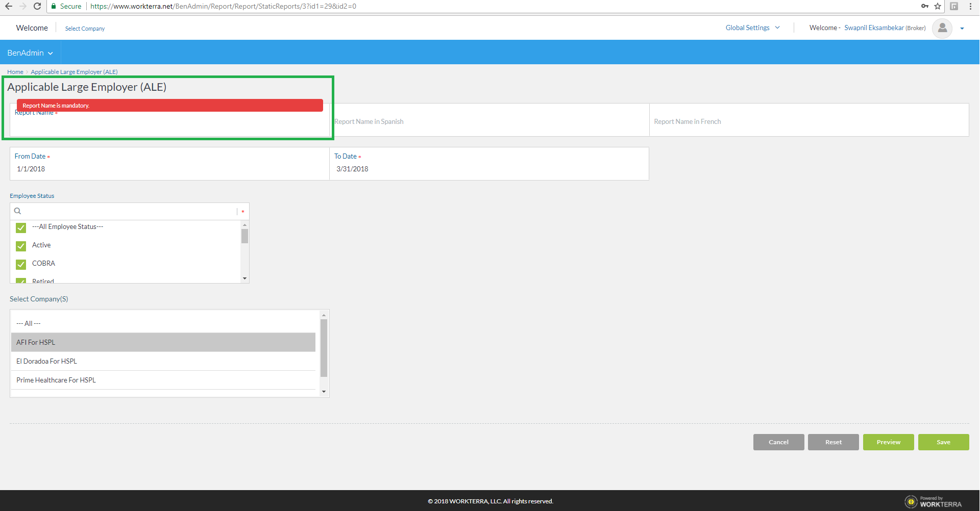Go to Home breadcrumb link
Viewport: 980px width, 511px height.
click(15, 72)
